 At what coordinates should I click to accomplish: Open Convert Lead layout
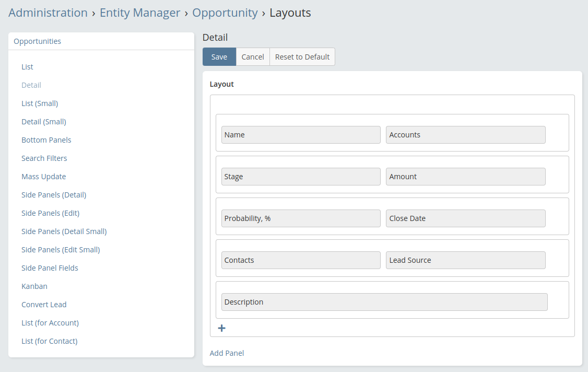point(44,305)
